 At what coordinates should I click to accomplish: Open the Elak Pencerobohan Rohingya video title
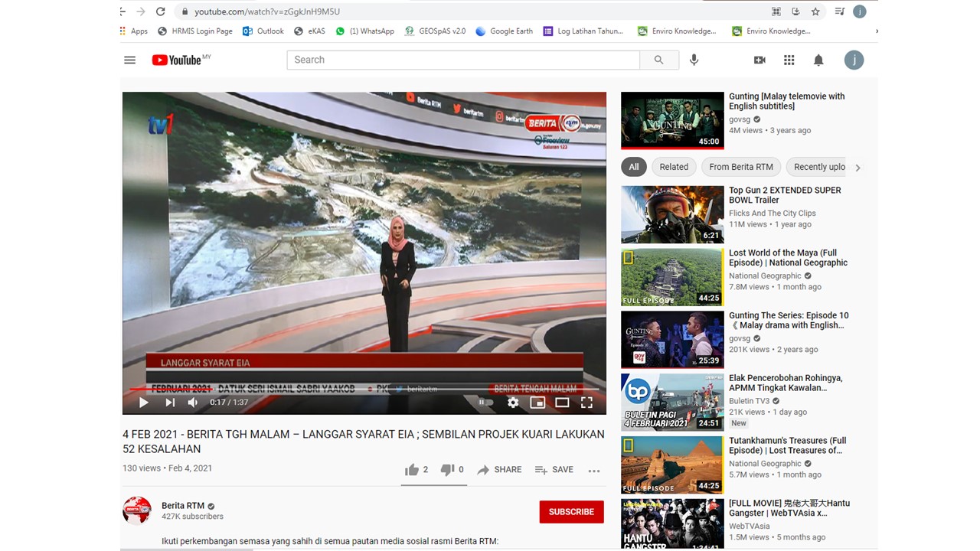click(786, 383)
